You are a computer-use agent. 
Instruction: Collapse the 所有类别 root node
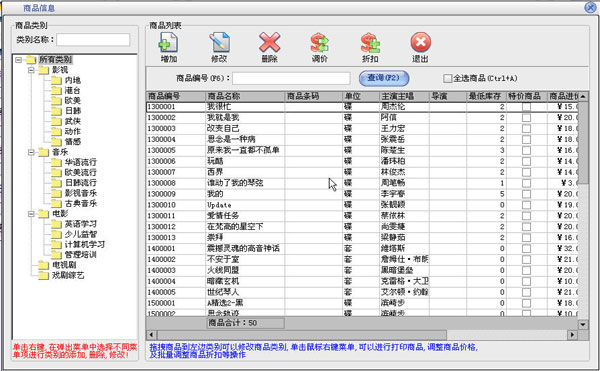click(18, 60)
